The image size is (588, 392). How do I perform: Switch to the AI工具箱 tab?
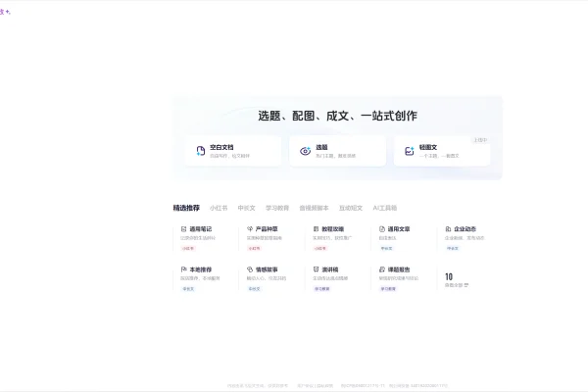pyautogui.click(x=385, y=208)
